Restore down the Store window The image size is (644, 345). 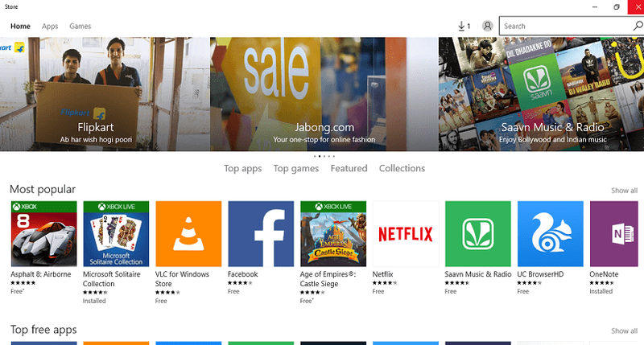pyautogui.click(x=616, y=7)
